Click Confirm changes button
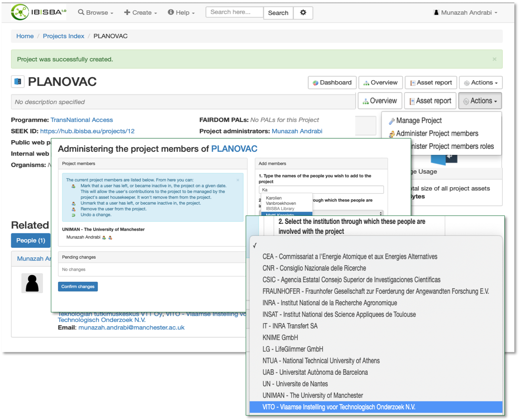519x420 pixels. tap(78, 287)
